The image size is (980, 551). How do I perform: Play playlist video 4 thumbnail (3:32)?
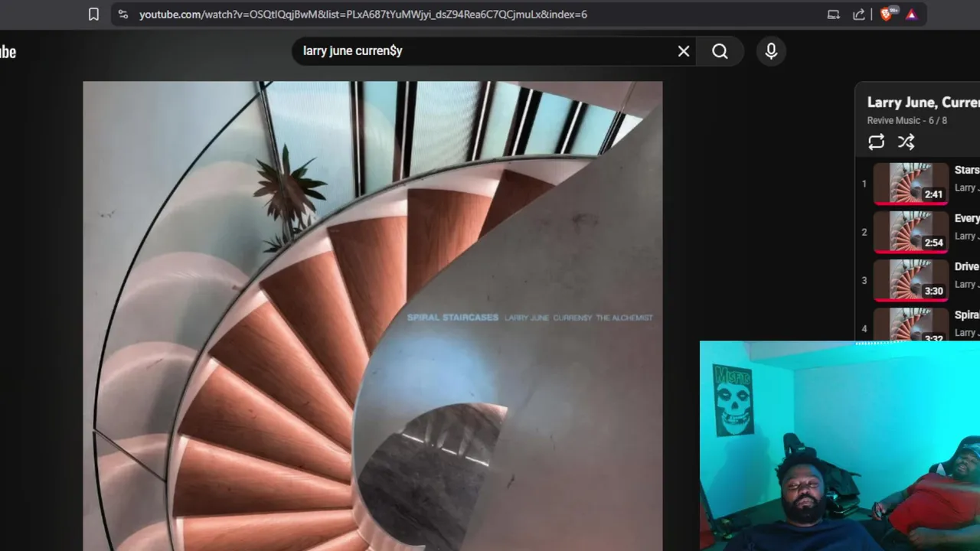pos(911,324)
